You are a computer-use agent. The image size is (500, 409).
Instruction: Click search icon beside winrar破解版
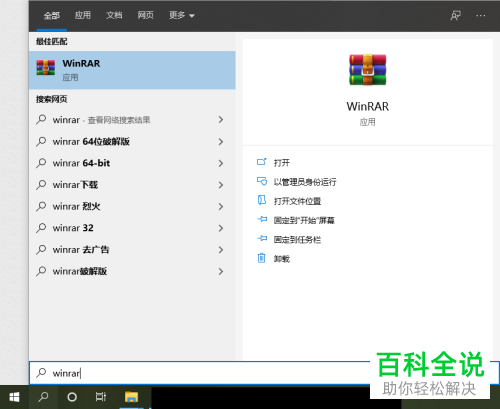[x=41, y=271]
